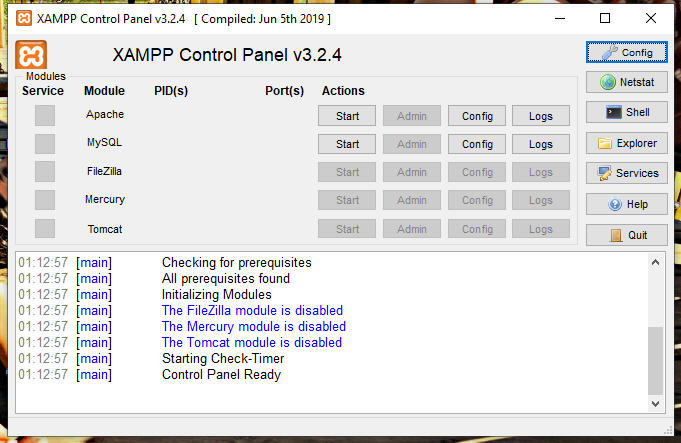Launch Shell using the terminal icon
The width and height of the screenshot is (681, 443).
[626, 112]
